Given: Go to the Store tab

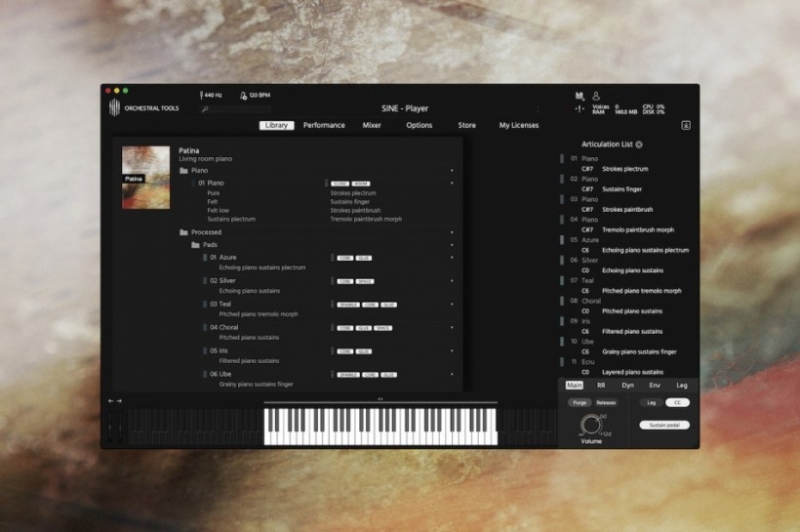Looking at the screenshot, I should click(x=466, y=125).
